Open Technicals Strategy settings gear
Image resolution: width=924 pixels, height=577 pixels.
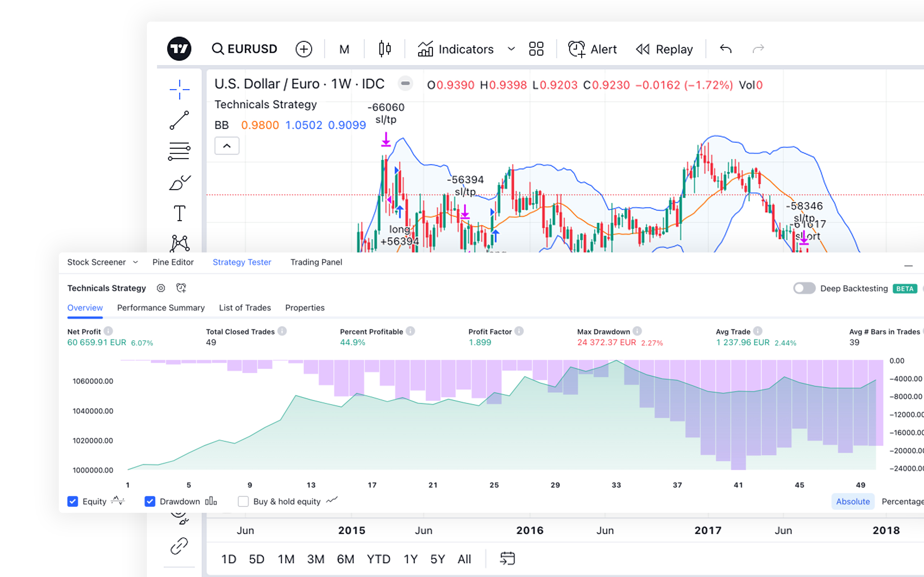(161, 288)
